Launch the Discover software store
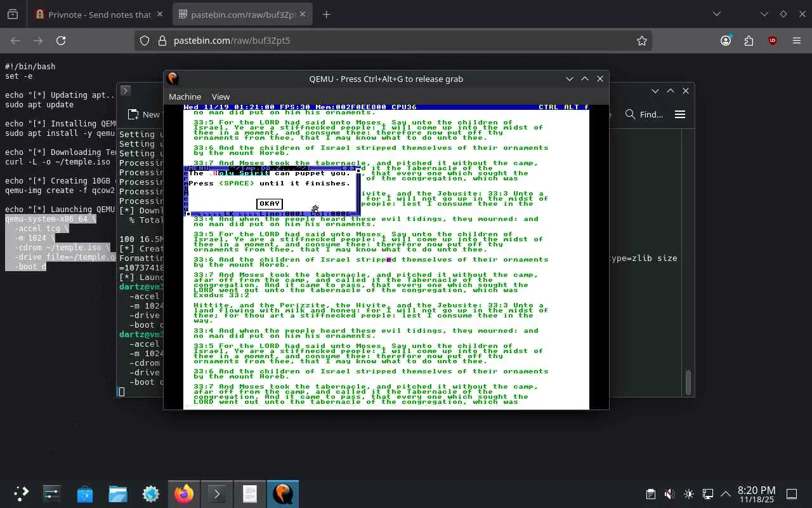Screen dimensions: 812x508 pos(85,493)
